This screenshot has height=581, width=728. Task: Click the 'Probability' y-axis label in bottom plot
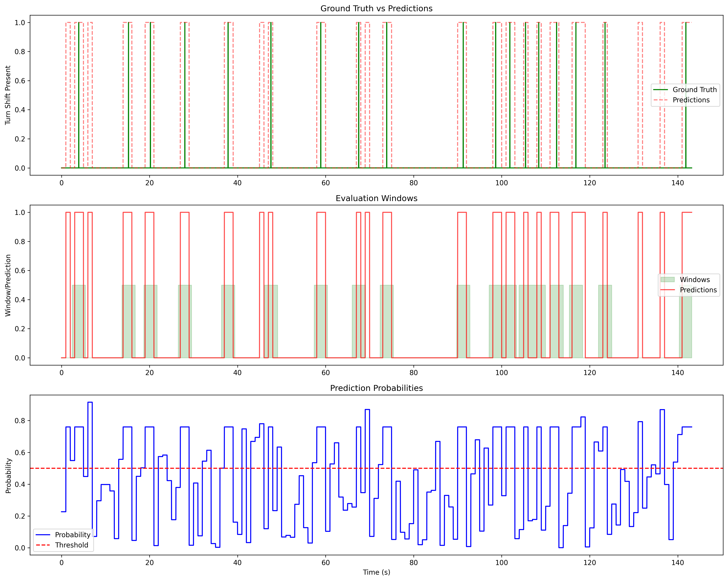8,476
